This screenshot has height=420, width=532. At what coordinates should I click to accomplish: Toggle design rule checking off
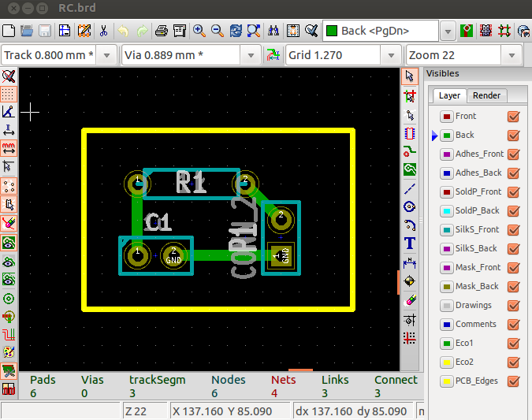[x=9, y=76]
